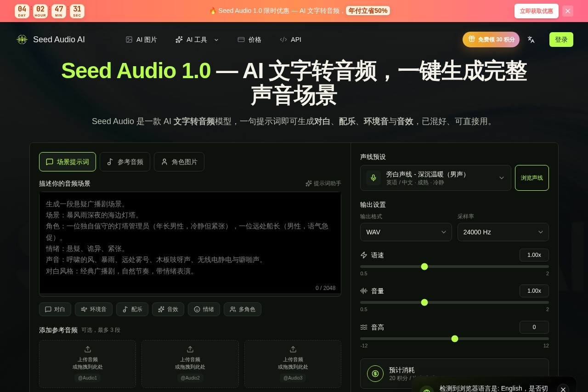Switch to the 角色图片 tab

[x=179, y=162]
